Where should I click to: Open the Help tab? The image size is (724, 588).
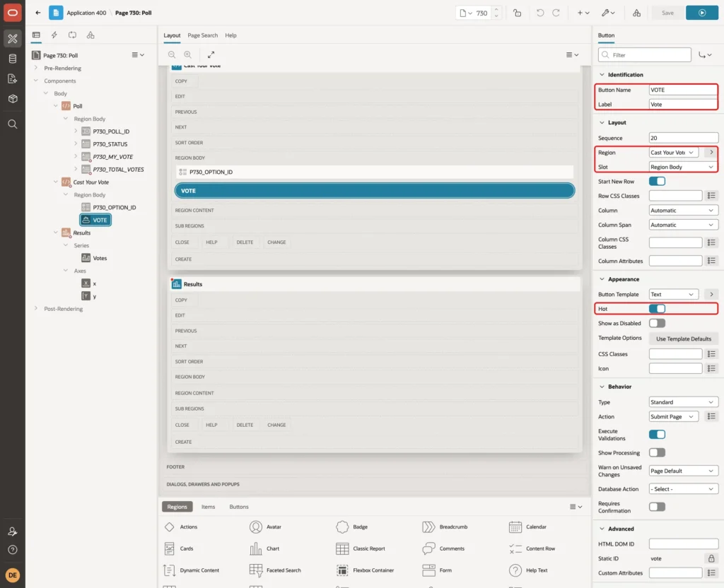pos(230,35)
